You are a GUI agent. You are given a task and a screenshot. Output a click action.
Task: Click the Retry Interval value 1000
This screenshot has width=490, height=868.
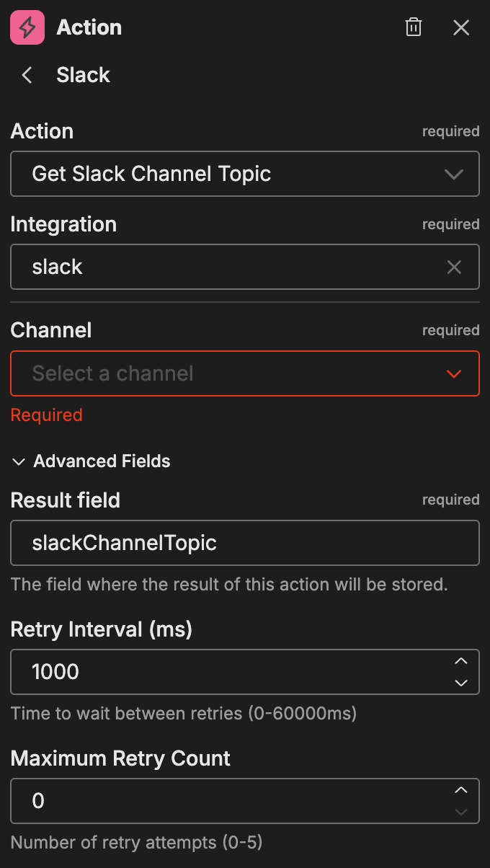[x=216, y=671]
